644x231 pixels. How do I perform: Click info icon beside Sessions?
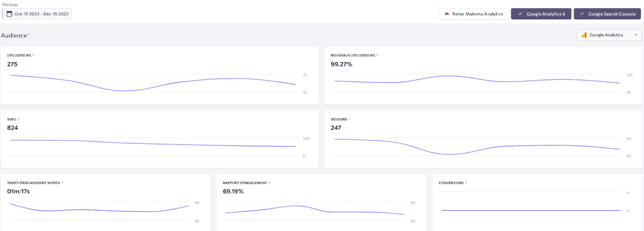(350, 119)
